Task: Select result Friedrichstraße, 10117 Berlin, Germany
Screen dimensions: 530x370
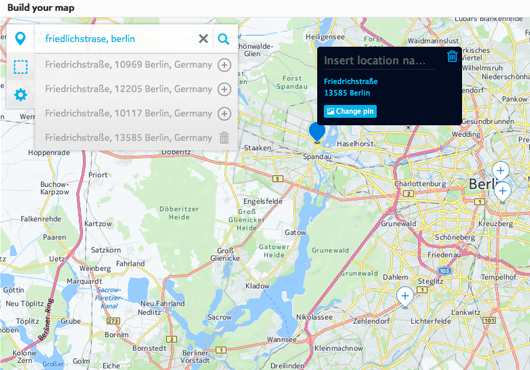Action: coord(128,114)
